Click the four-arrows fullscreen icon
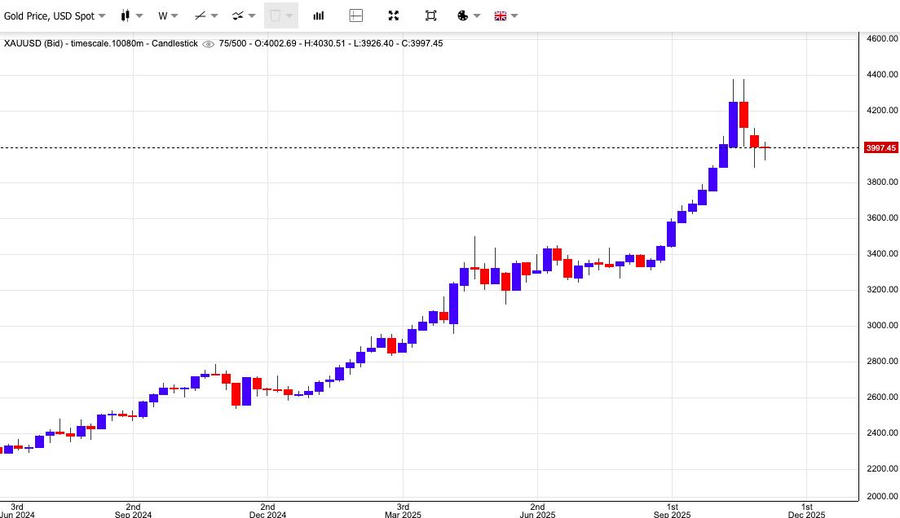Screen dimensions: 900x518 pyautogui.click(x=393, y=16)
